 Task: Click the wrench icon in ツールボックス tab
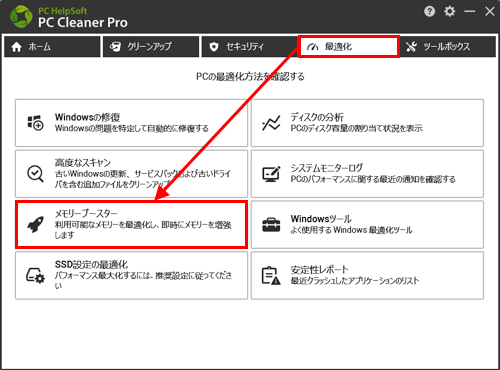pyautogui.click(x=411, y=47)
